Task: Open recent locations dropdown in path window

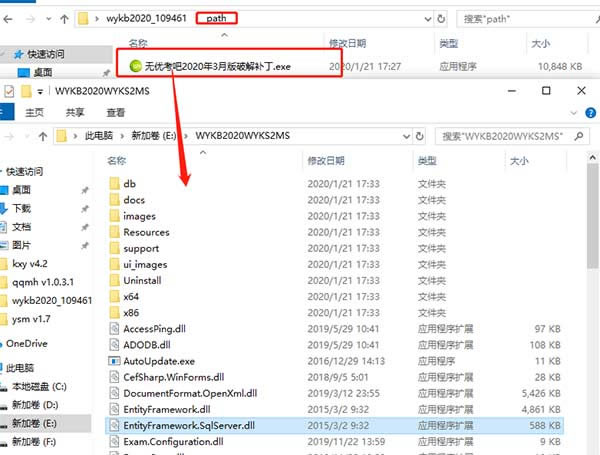Action: tap(48, 19)
